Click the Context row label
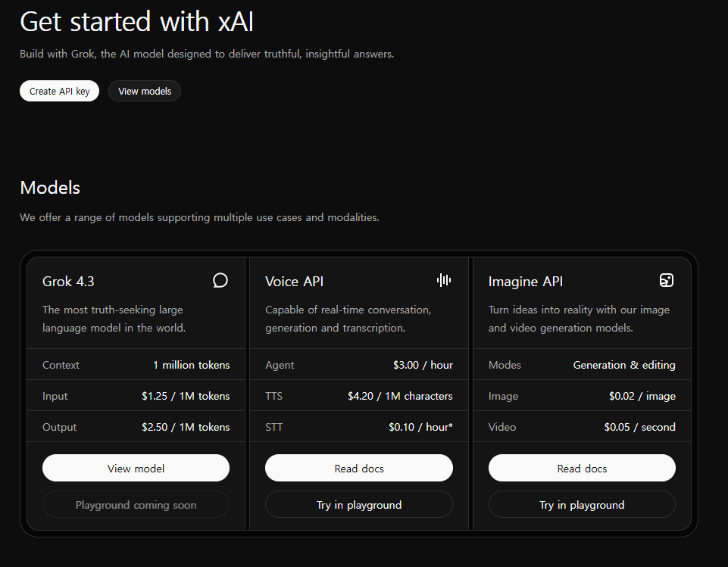728x567 pixels. click(61, 365)
